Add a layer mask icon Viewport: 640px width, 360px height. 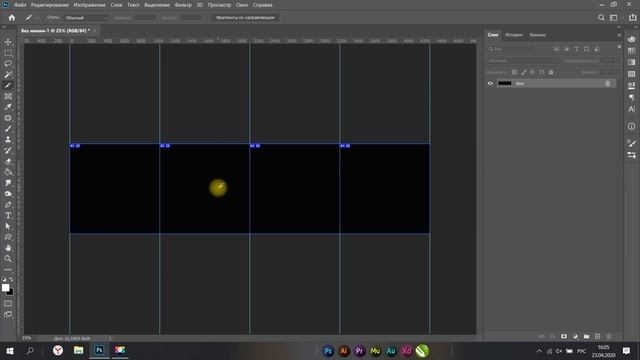564,336
